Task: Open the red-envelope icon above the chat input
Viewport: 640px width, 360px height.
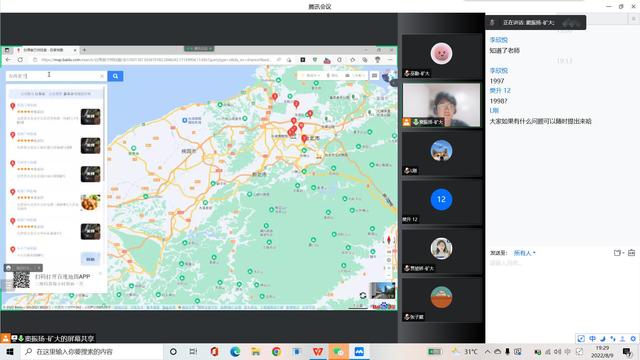Action: click(x=631, y=253)
